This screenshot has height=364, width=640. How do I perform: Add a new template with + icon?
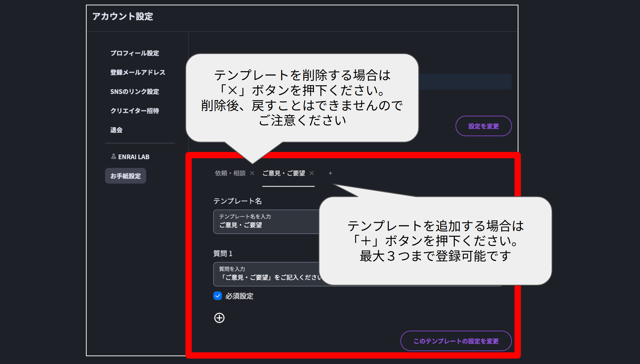330,173
